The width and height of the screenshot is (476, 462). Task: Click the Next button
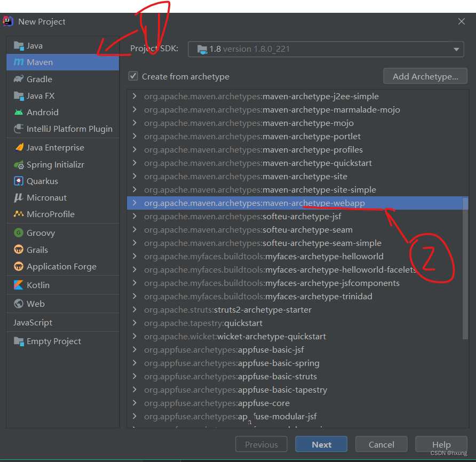(321, 444)
